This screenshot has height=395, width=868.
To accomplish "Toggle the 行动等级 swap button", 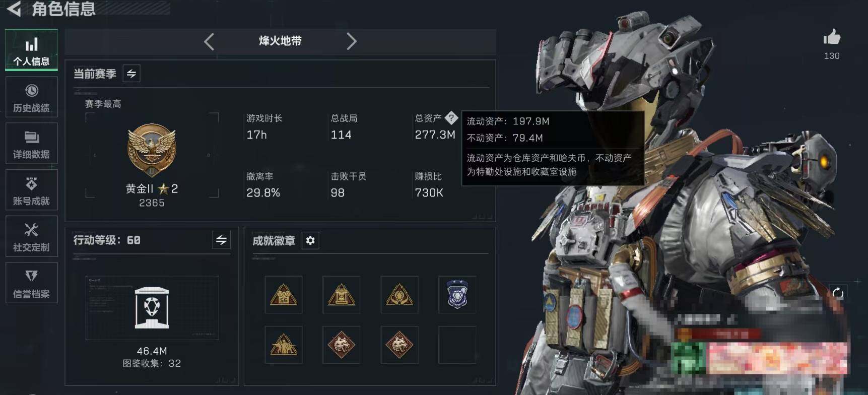I will pyautogui.click(x=221, y=240).
